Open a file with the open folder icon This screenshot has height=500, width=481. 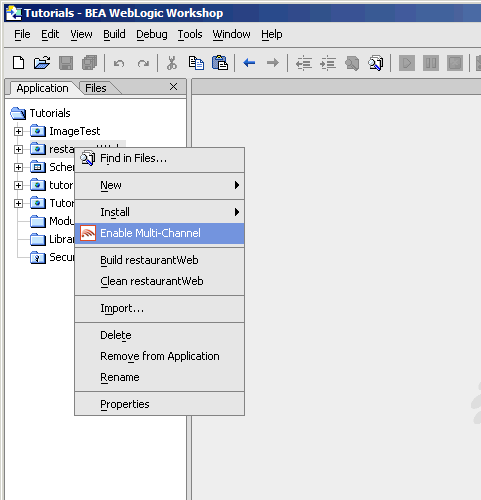42,63
